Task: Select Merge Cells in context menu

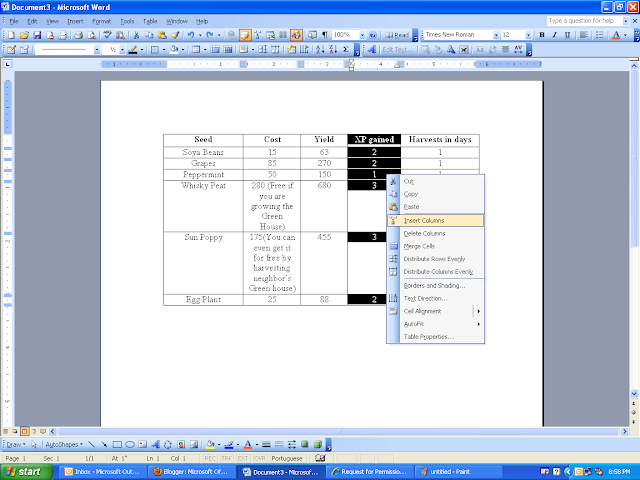Action: point(436,246)
